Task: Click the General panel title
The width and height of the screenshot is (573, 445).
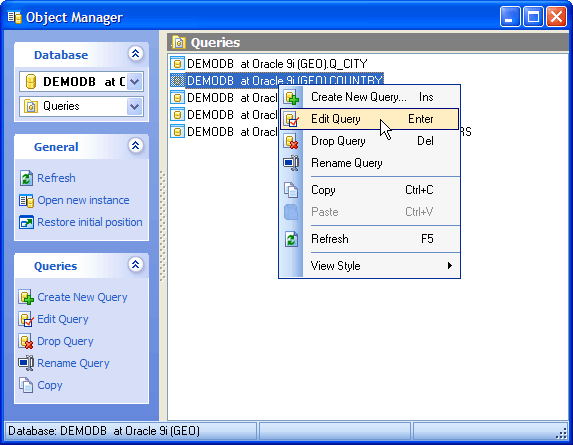Action: pos(56,147)
